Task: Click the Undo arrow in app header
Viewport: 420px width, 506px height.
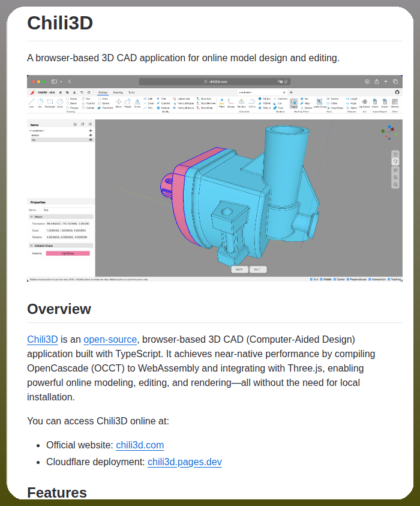Action: pyautogui.click(x=82, y=92)
